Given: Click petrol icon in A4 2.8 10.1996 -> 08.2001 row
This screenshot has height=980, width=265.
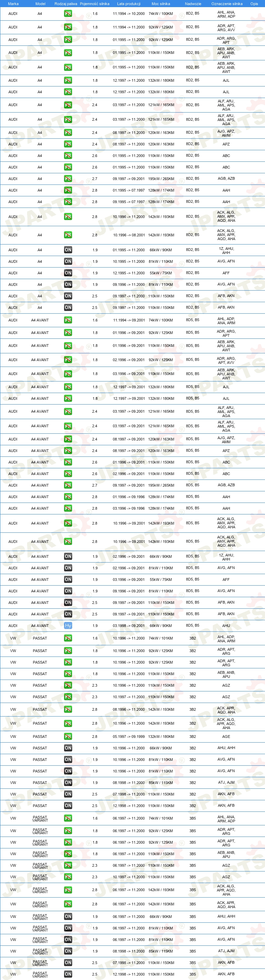Looking at the screenshot, I should (68, 235).
